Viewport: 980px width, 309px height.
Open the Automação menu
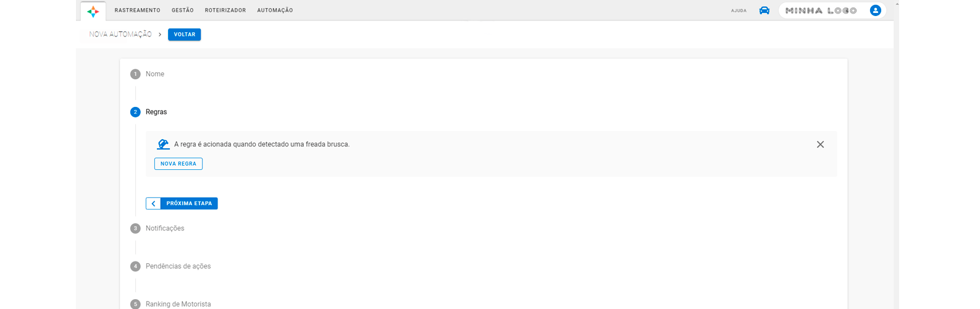coord(275,11)
